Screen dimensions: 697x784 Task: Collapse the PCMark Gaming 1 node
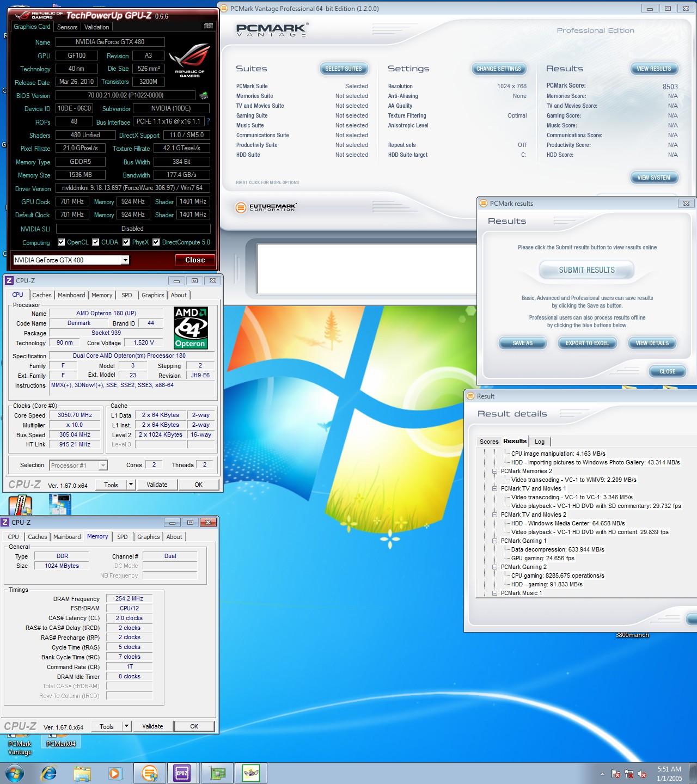click(x=495, y=541)
